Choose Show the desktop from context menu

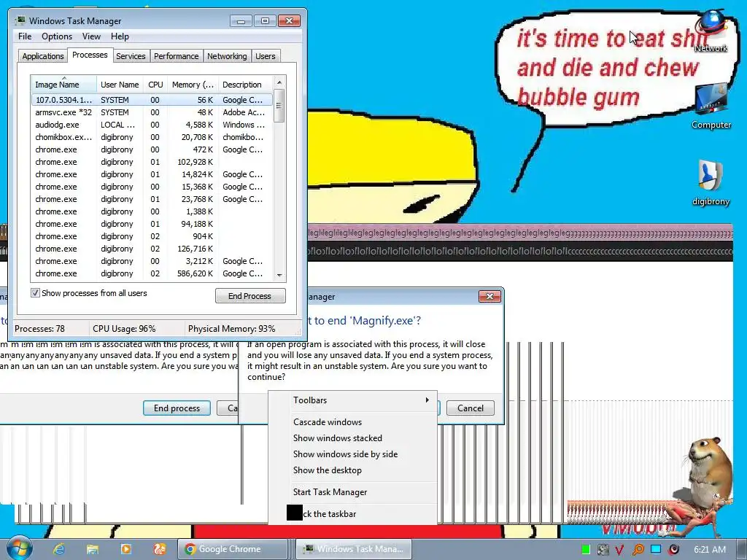(x=352, y=470)
